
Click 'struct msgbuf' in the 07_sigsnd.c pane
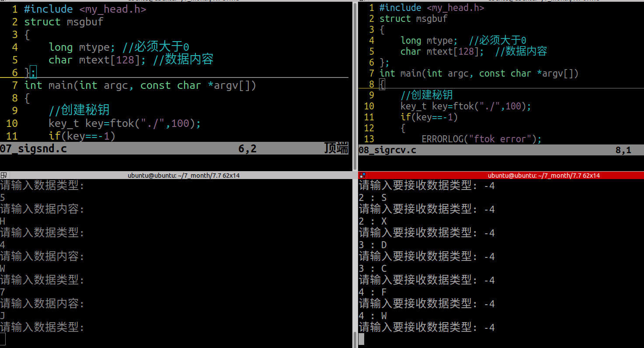tap(64, 22)
